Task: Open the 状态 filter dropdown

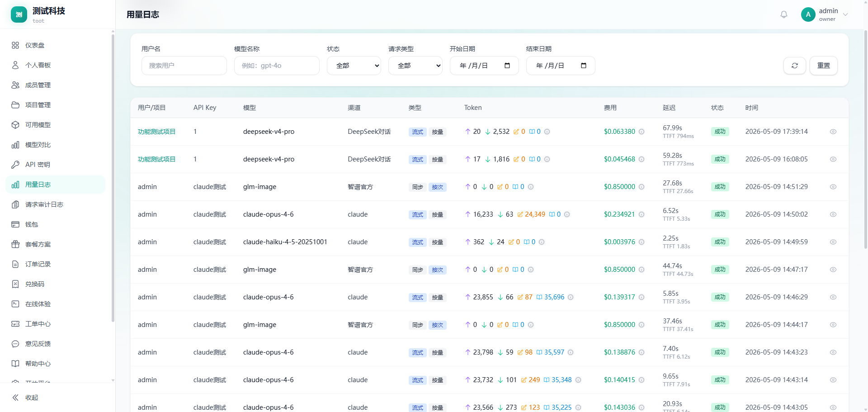Action: (354, 66)
